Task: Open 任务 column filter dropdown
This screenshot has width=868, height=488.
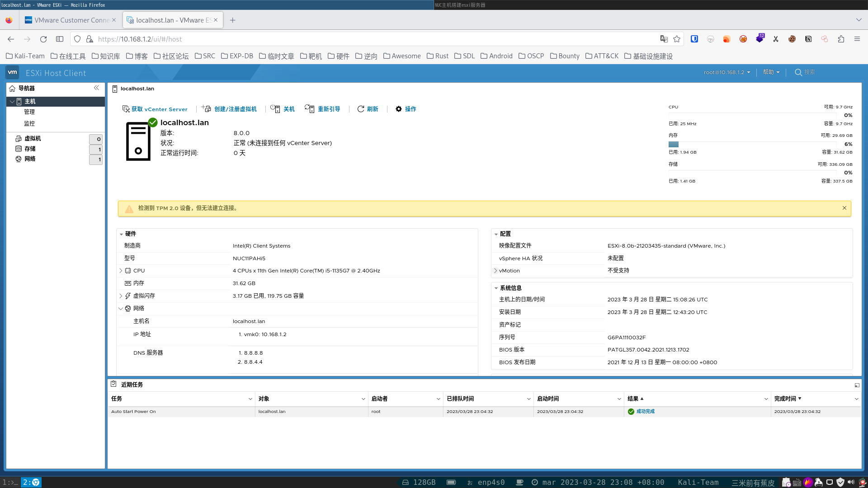Action: coord(250,399)
